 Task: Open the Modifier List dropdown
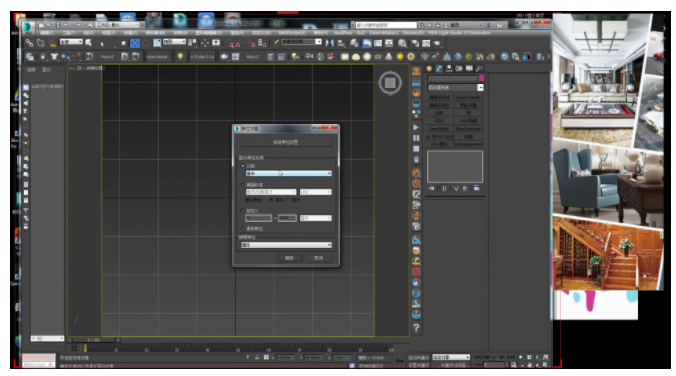(x=455, y=88)
